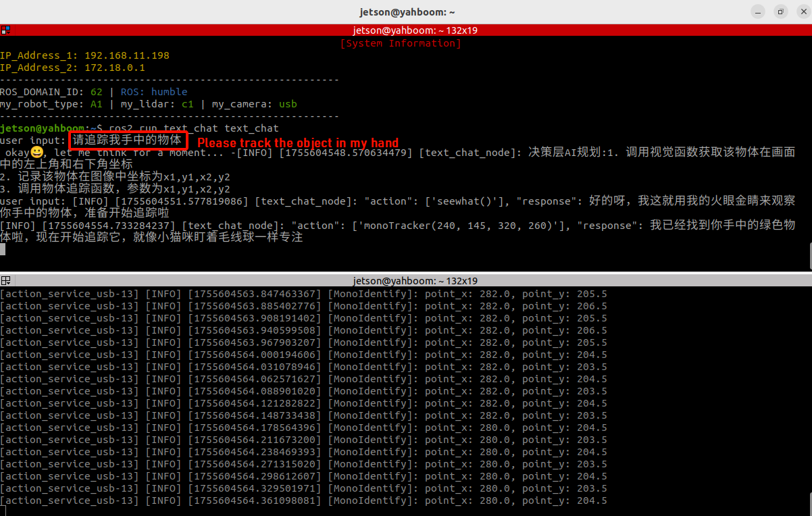This screenshot has width=812, height=516.
Task: Click the log line stamped 1755604564.178564396
Action: click(303, 428)
